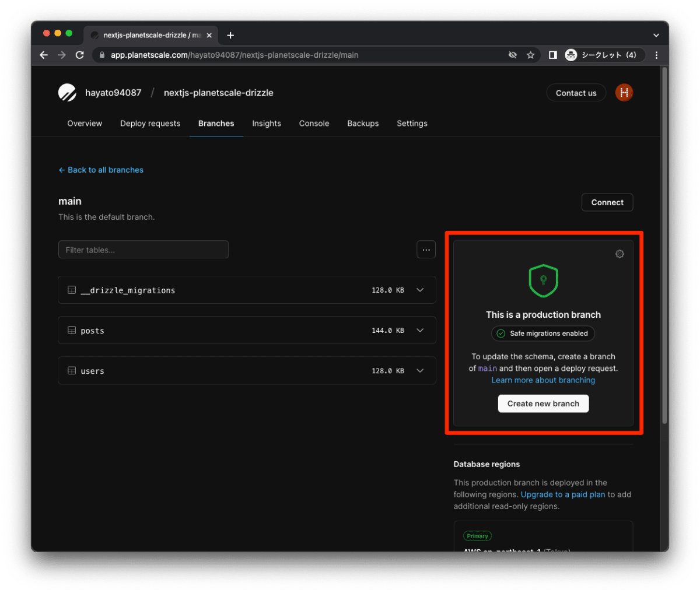Click the PlanetScale logo icon
Viewport: 700px width, 593px height.
tap(67, 93)
